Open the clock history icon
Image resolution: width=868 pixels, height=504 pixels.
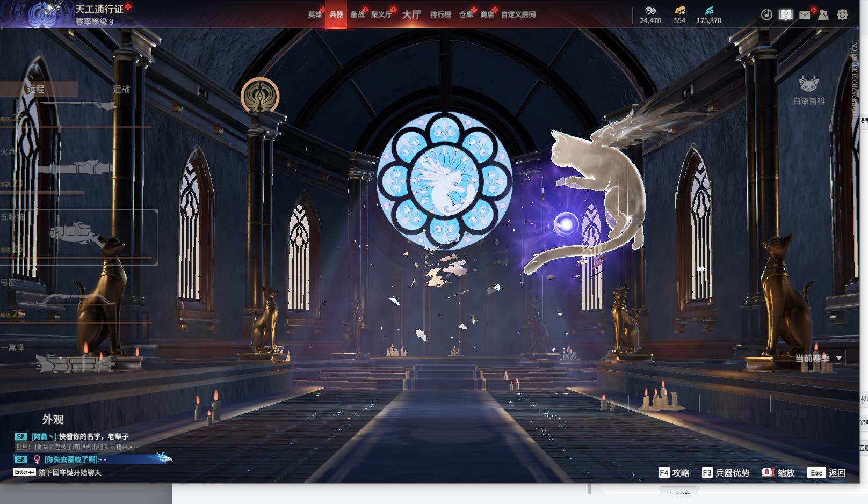point(766,14)
